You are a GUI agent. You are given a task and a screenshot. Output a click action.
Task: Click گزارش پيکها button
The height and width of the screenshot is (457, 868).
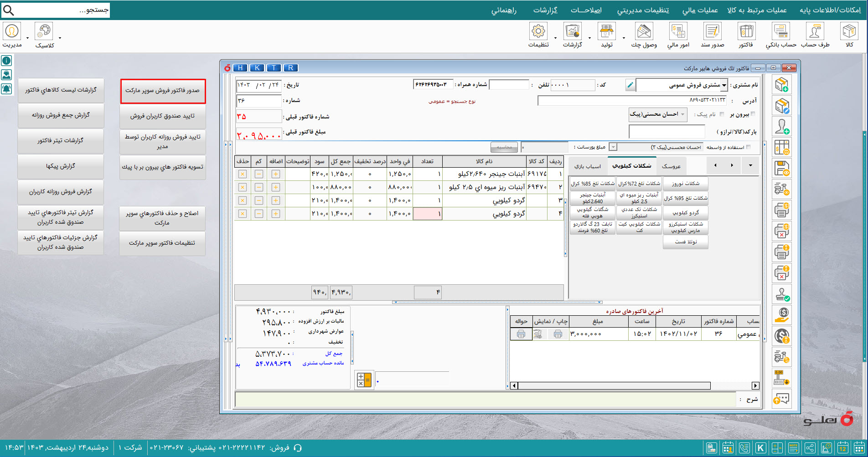(x=61, y=166)
